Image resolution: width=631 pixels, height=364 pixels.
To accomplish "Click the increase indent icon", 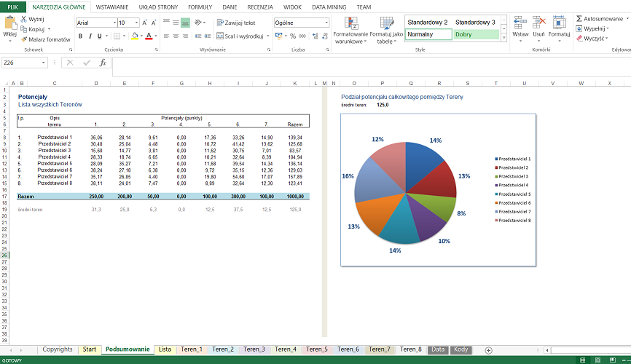I will (x=208, y=36).
